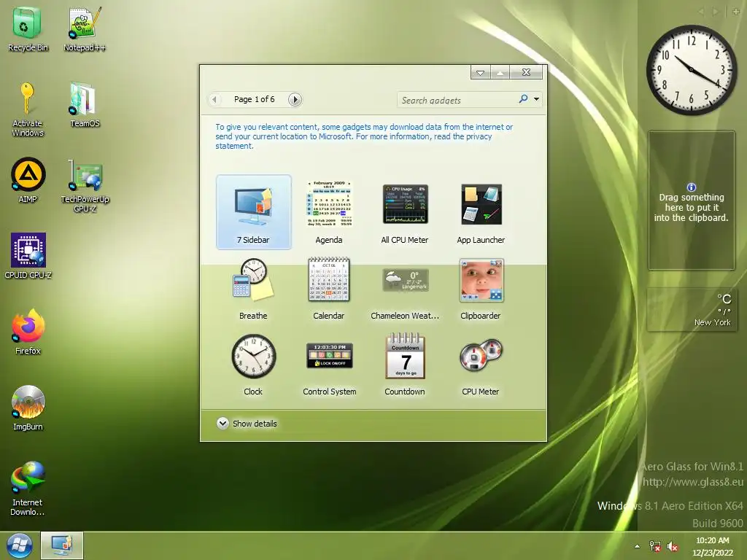Select the 7 Sidebar gadget
This screenshot has width=747, height=560.
pos(253,212)
